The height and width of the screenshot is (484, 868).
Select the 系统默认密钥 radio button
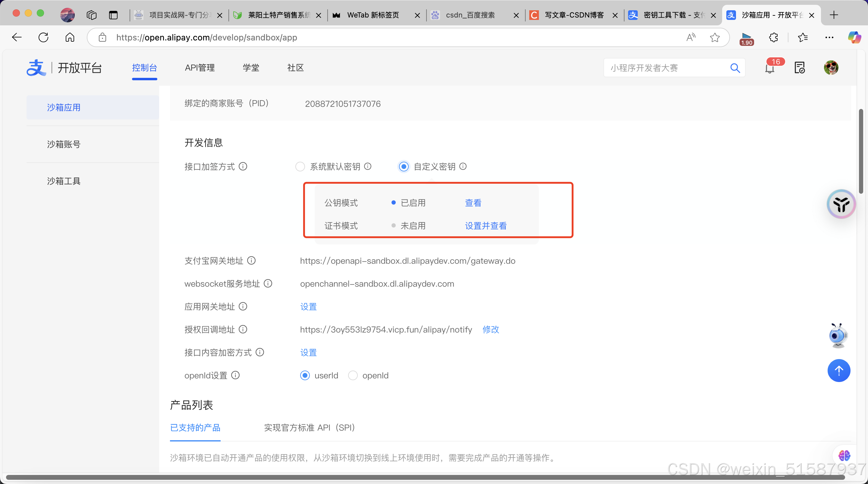pyautogui.click(x=300, y=166)
